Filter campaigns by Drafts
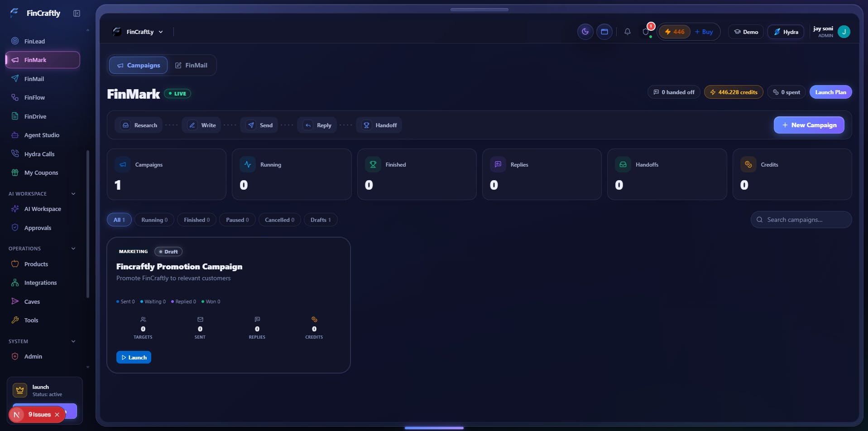Image resolution: width=868 pixels, height=431 pixels. point(321,220)
